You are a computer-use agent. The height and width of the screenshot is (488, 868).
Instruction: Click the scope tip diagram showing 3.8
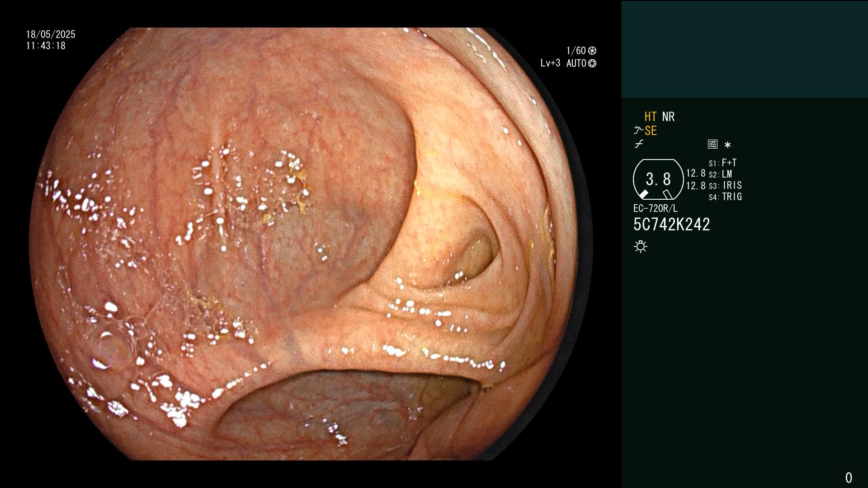point(658,179)
